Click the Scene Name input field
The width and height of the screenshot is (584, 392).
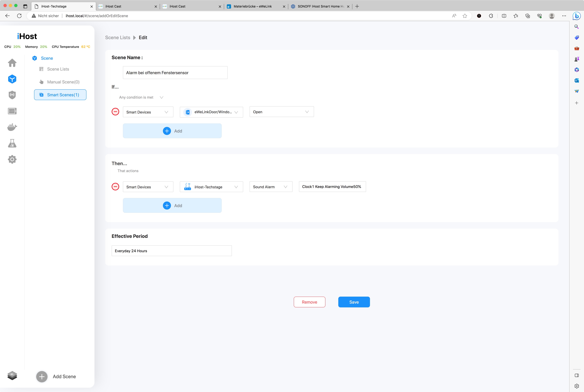[x=175, y=73]
